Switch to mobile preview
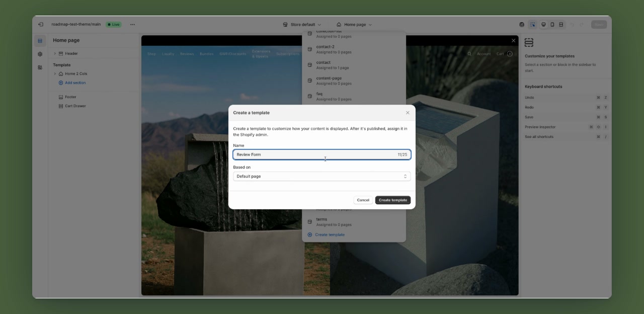 (552, 24)
